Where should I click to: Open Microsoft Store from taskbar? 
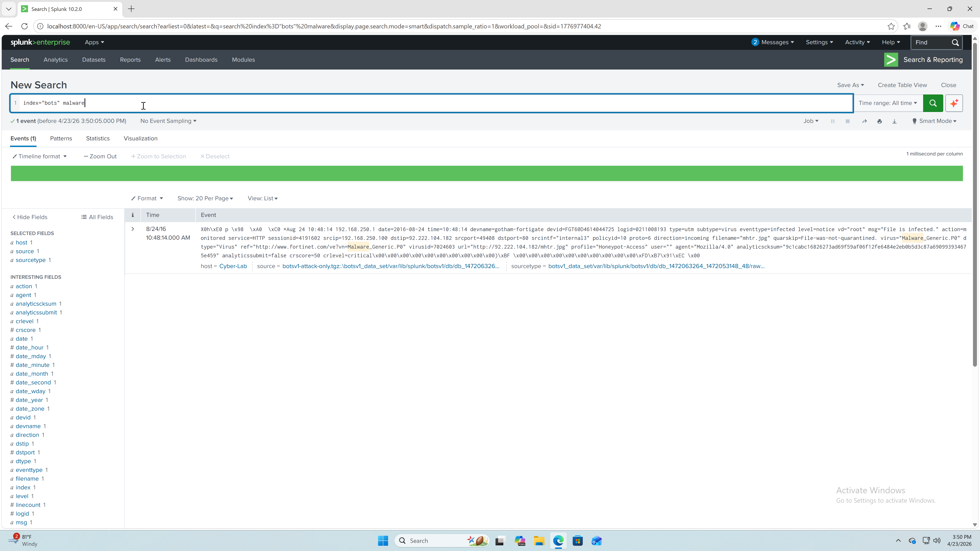pos(577,541)
